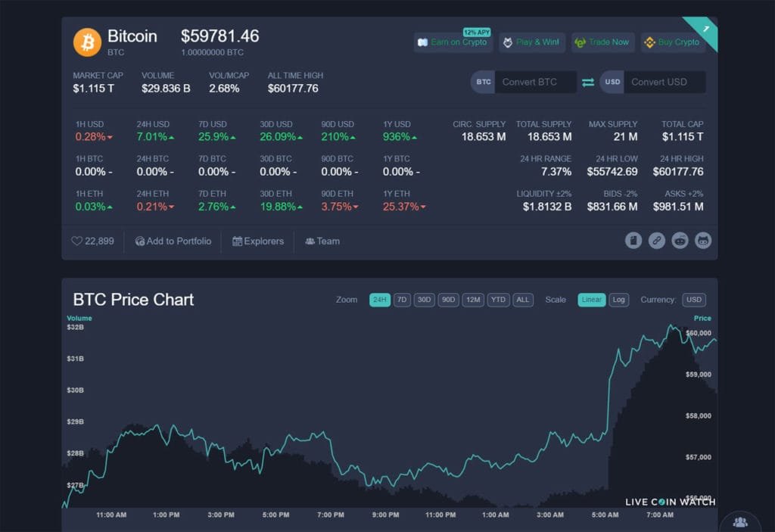775x532 pixels.
Task: Expand the Team section
Action: [x=322, y=241]
